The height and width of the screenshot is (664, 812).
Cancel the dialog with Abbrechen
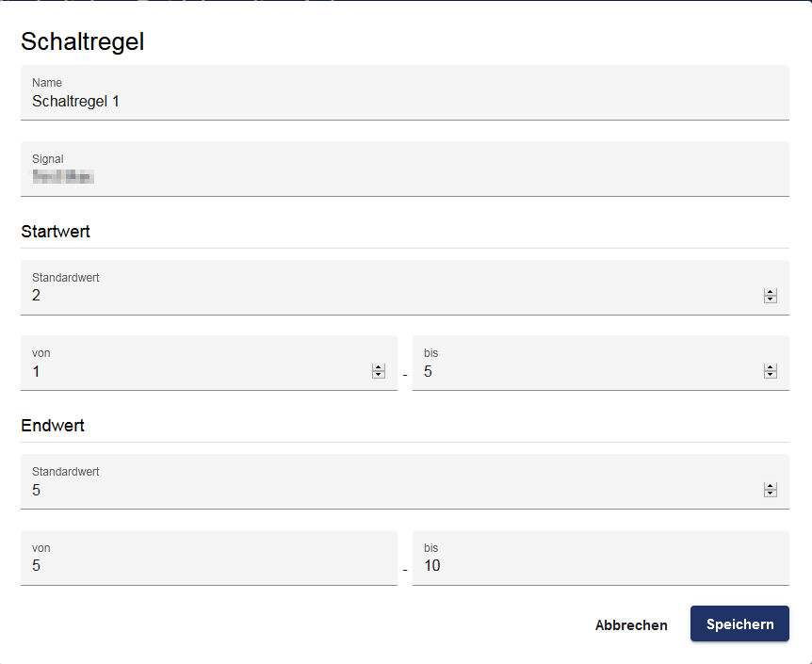tap(631, 624)
